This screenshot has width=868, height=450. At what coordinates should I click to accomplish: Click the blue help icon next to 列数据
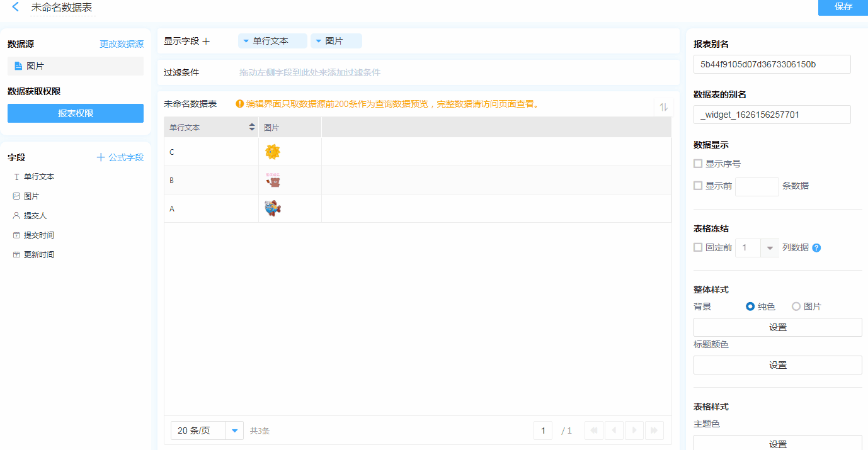pos(816,248)
